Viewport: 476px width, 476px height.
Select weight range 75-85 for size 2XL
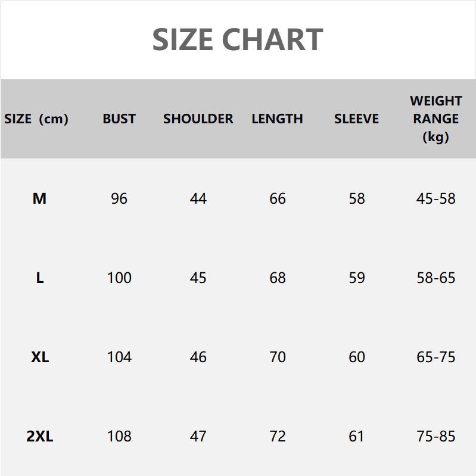[436, 436]
